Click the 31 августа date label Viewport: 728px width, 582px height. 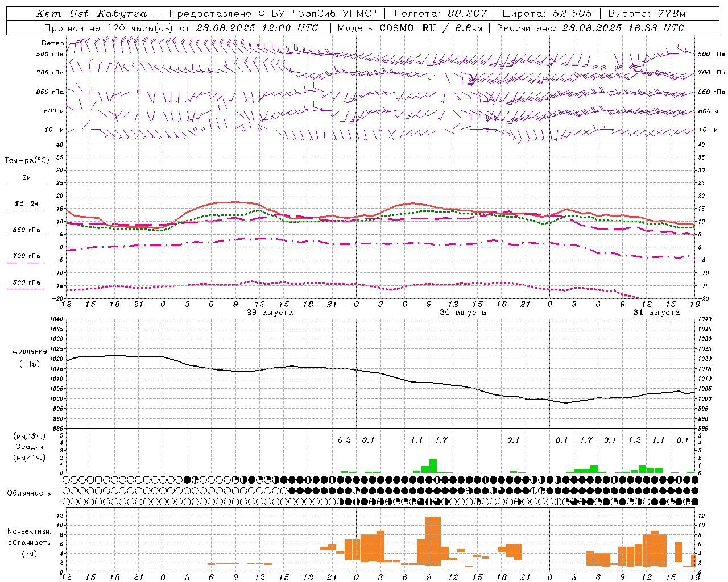656,313
